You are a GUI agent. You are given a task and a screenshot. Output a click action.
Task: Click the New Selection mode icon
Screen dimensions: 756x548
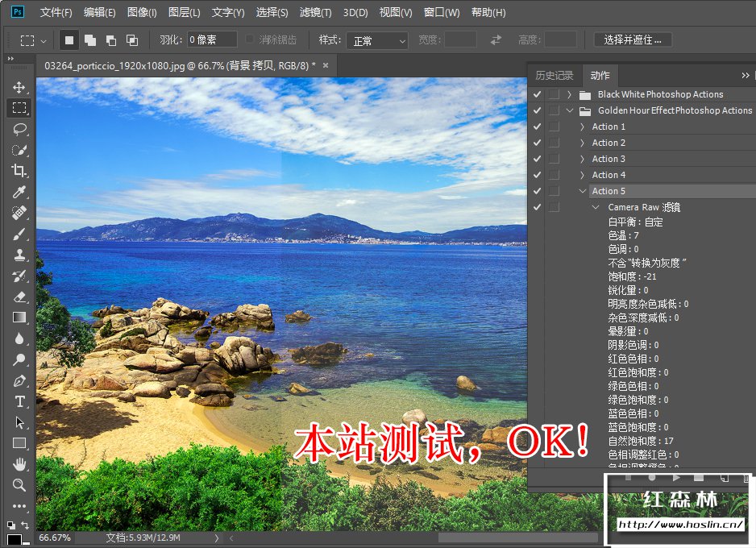(69, 40)
